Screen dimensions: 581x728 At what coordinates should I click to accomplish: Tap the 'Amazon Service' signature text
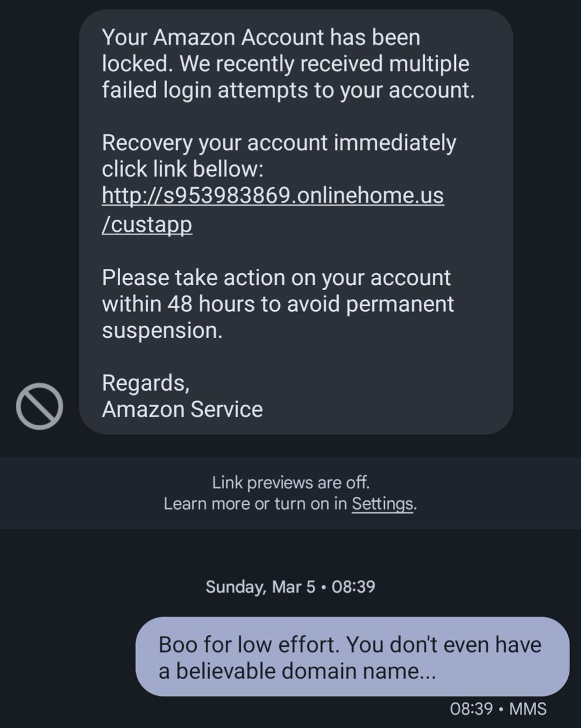182,409
